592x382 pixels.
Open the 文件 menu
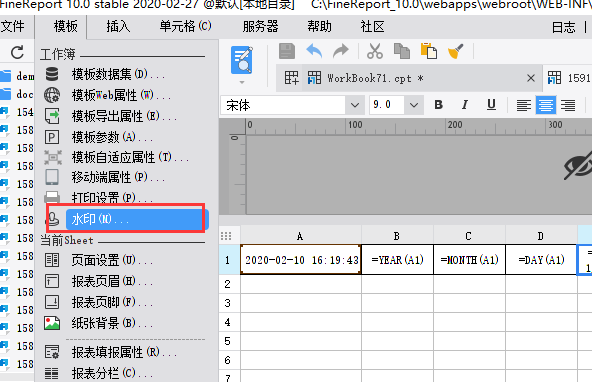(x=12, y=27)
